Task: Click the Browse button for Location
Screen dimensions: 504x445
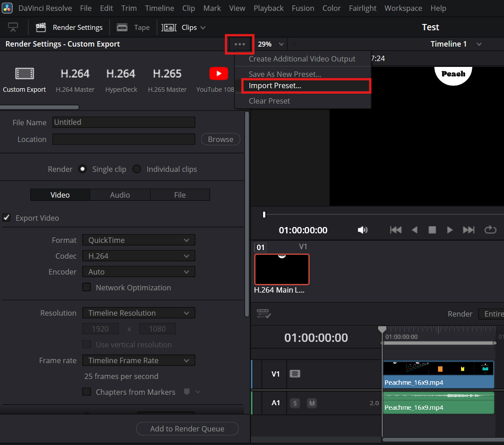Action: tap(221, 139)
